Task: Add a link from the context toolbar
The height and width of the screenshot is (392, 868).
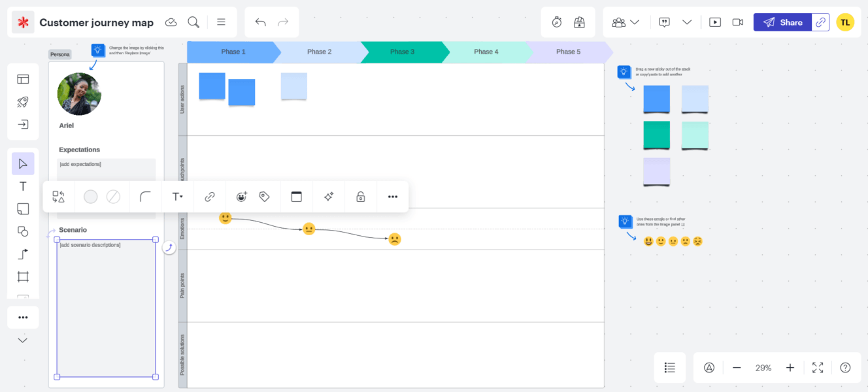Action: tap(210, 196)
